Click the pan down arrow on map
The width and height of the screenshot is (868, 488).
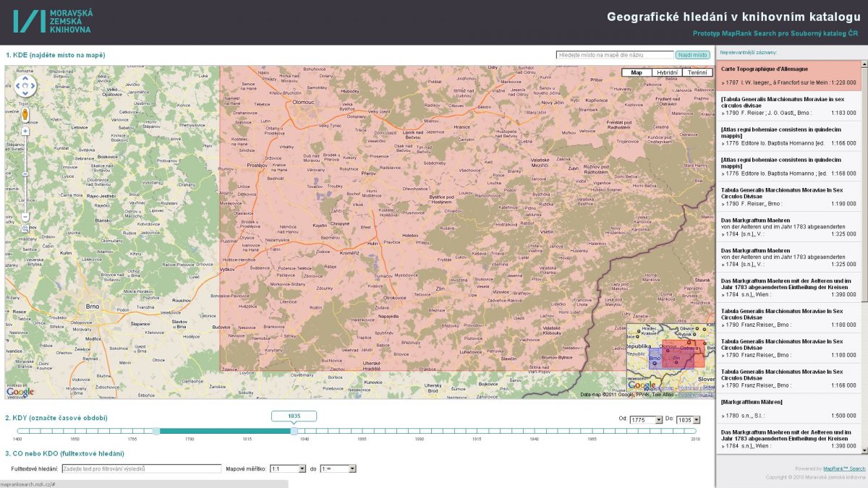click(x=25, y=94)
